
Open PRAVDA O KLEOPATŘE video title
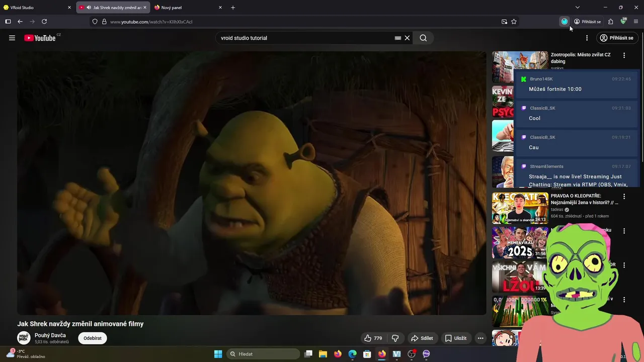point(585,199)
